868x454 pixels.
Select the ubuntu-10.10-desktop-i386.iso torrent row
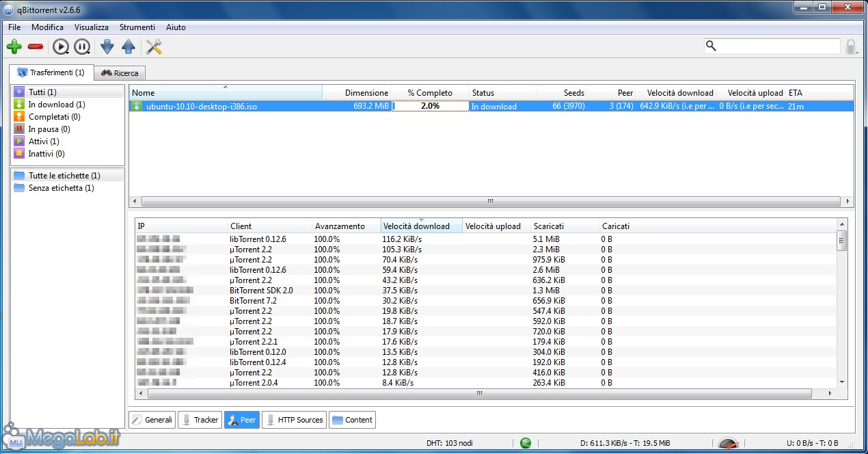[x=491, y=106]
